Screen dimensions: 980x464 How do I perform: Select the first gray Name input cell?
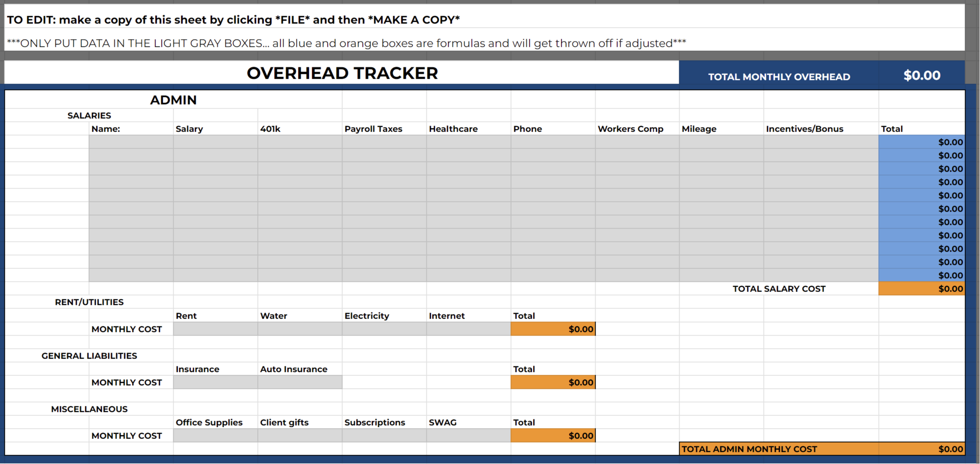coord(131,142)
